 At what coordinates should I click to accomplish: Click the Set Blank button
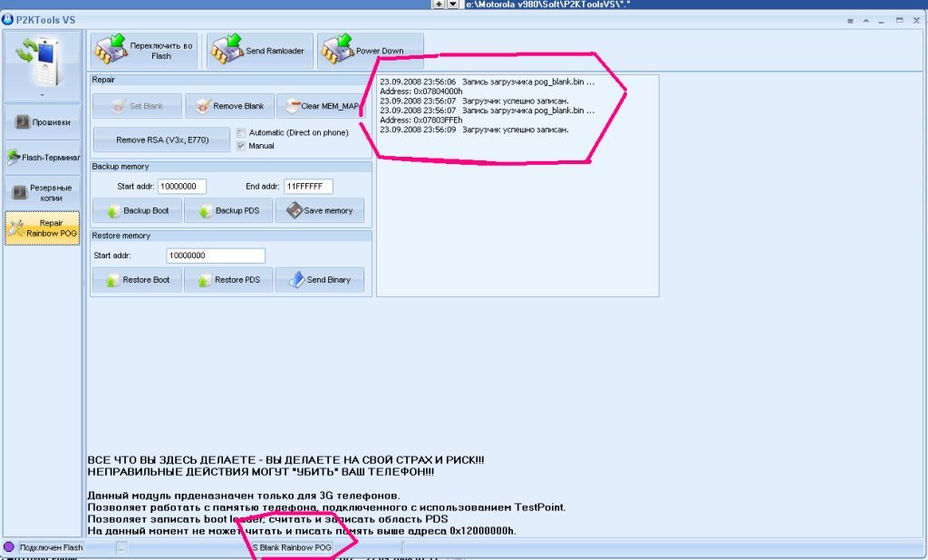click(x=137, y=106)
